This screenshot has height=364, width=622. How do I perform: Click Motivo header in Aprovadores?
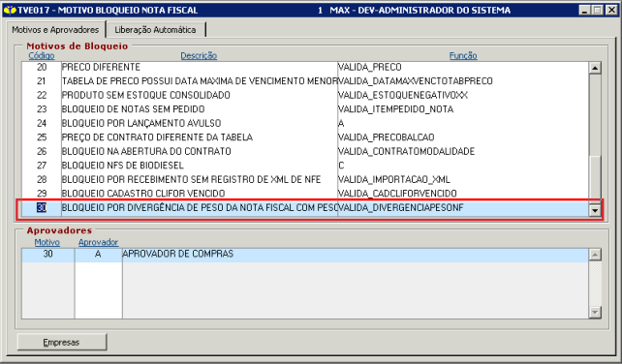[x=47, y=242]
